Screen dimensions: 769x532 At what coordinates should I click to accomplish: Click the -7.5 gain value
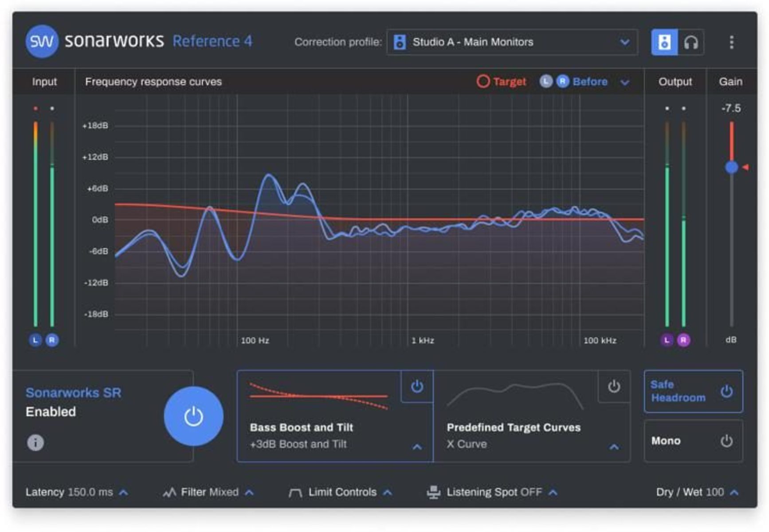pos(731,108)
